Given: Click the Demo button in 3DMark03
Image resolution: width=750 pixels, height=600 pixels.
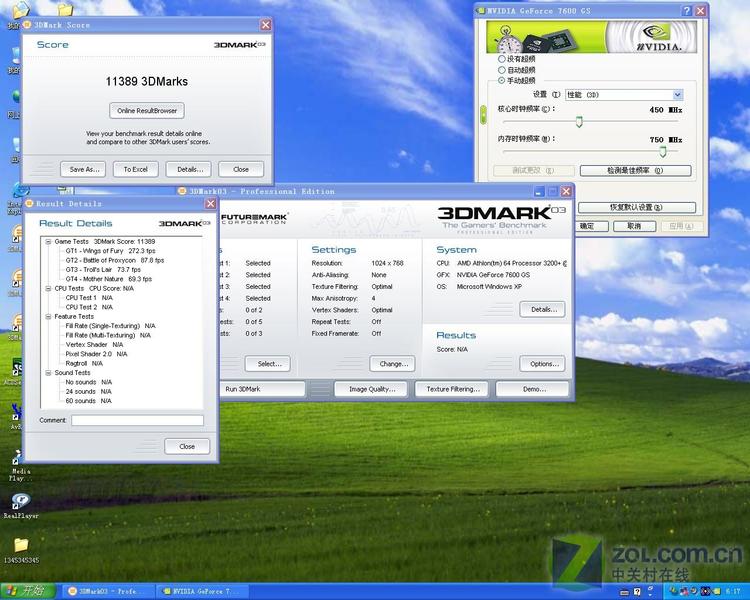Looking at the screenshot, I should coord(532,389).
